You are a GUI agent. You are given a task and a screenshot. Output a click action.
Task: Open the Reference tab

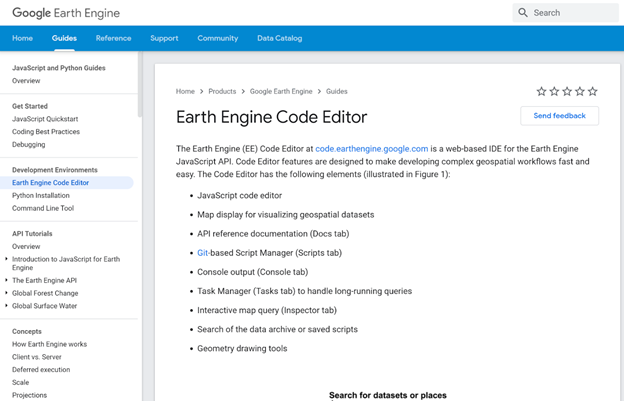point(113,38)
